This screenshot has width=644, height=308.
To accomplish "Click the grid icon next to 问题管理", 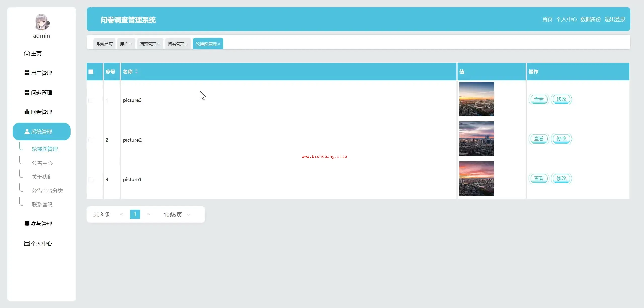I will coord(27,92).
